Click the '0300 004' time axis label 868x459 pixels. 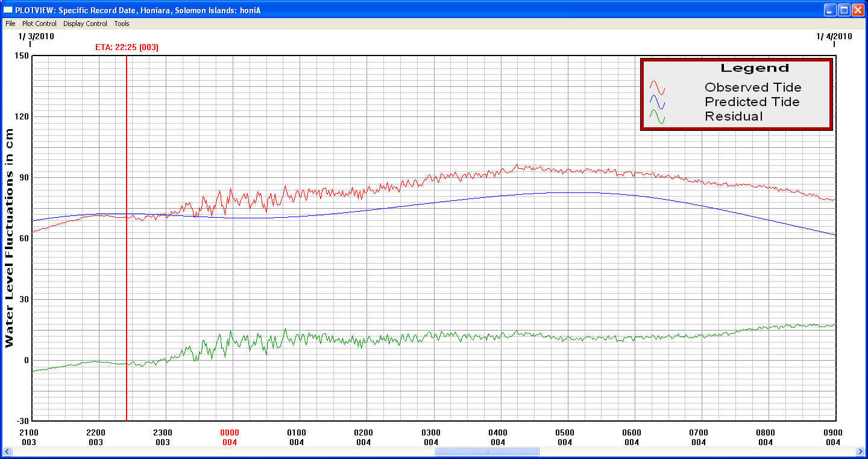coord(431,437)
